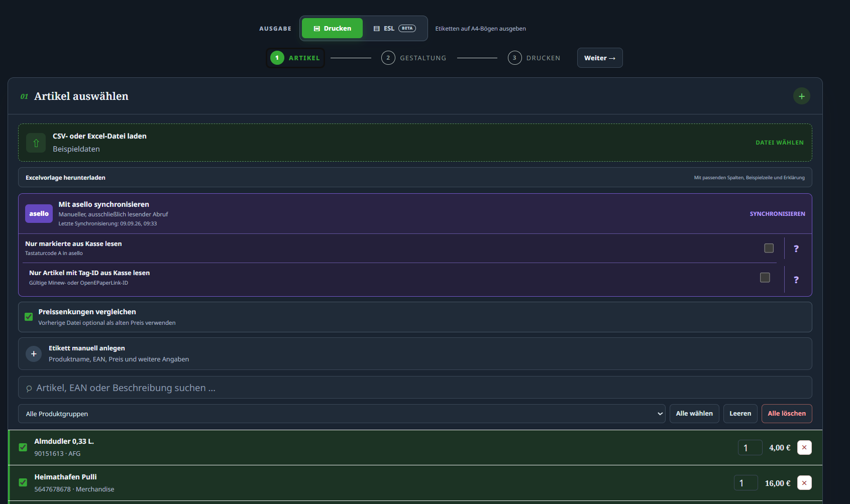Uncheck Preissenkungen vergleichen
The height and width of the screenshot is (504, 850).
coord(29,317)
